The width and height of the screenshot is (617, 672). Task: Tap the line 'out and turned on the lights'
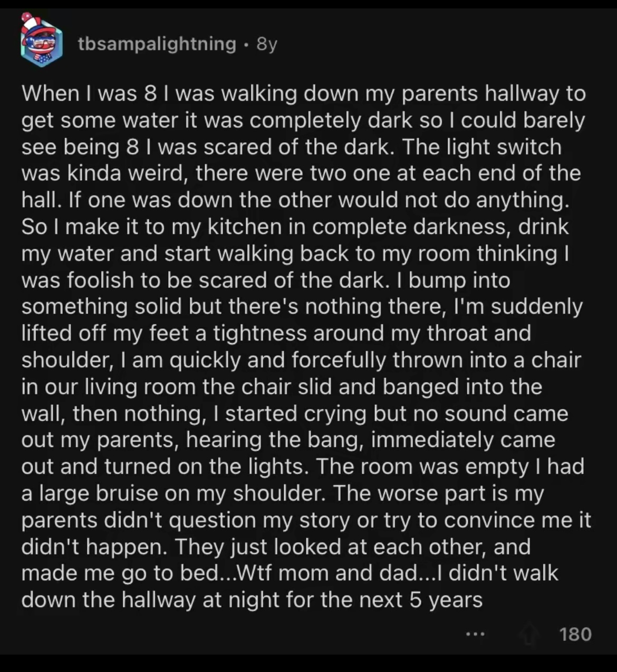click(x=303, y=466)
